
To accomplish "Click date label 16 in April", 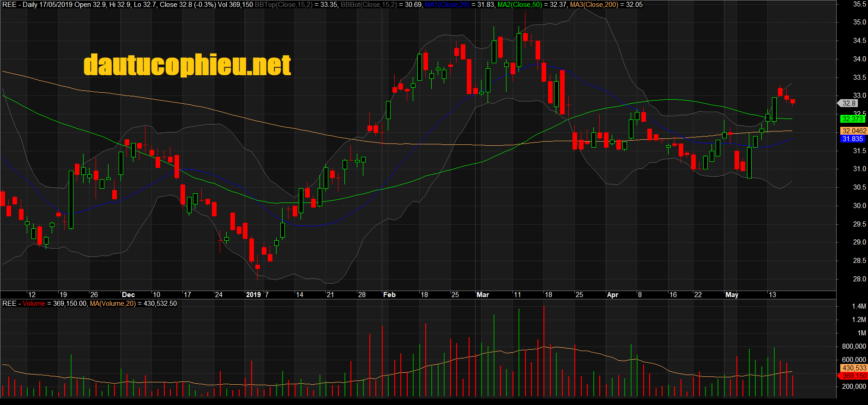I will 673,295.
